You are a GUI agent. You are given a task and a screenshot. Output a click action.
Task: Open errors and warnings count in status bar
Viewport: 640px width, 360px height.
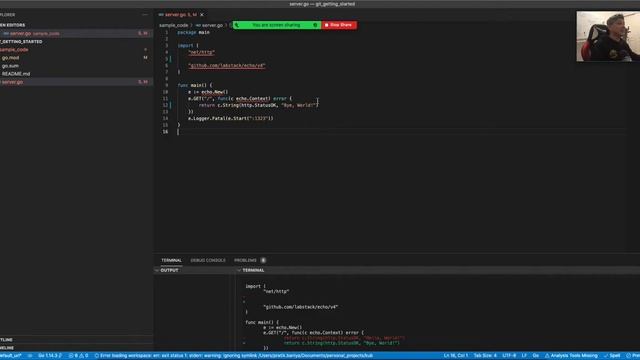[78, 356]
